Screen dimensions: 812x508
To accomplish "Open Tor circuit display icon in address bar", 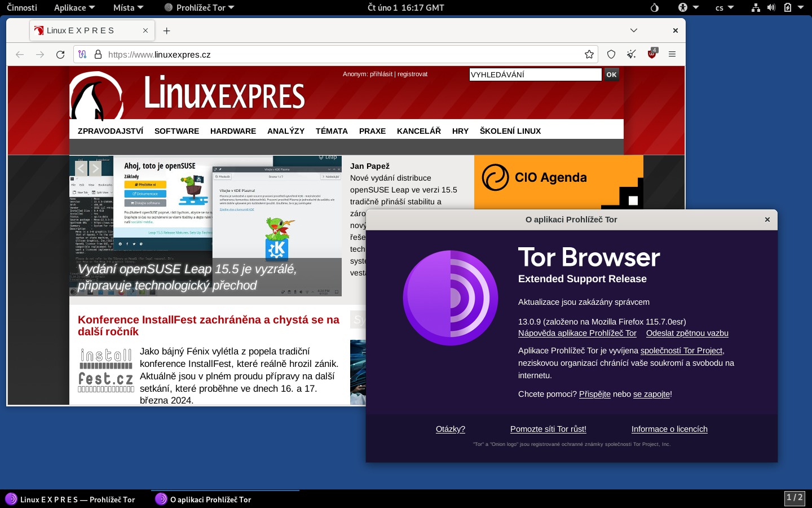I will [82, 55].
